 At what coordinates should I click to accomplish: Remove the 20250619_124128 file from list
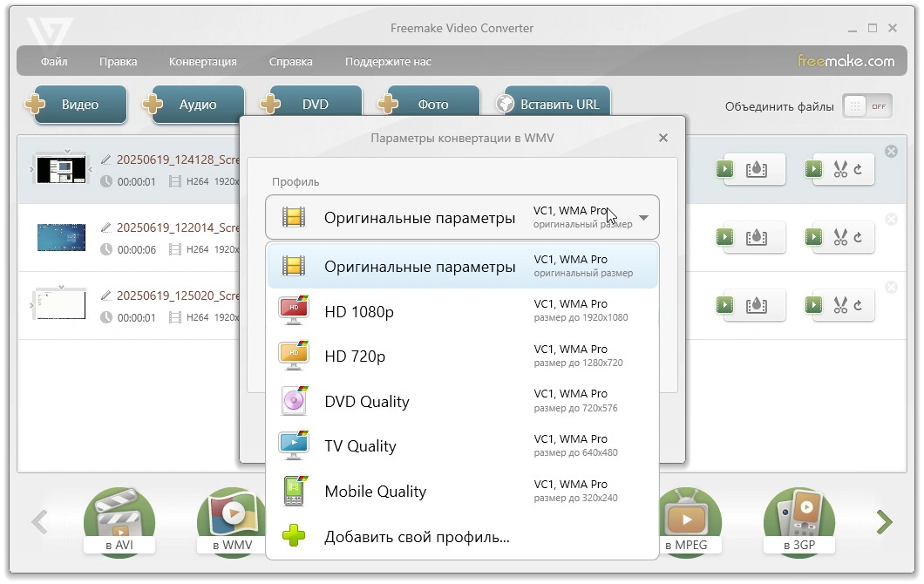coord(892,152)
